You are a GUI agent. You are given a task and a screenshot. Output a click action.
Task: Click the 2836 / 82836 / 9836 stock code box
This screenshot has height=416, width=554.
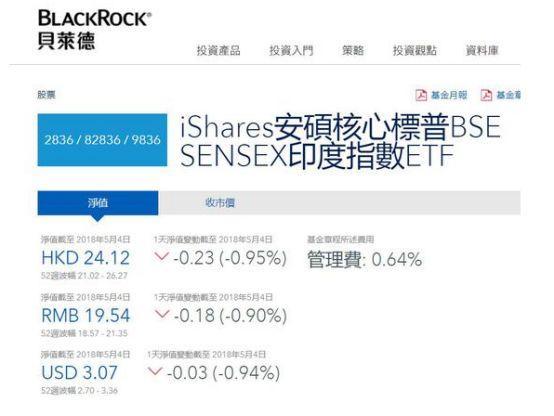(102, 140)
